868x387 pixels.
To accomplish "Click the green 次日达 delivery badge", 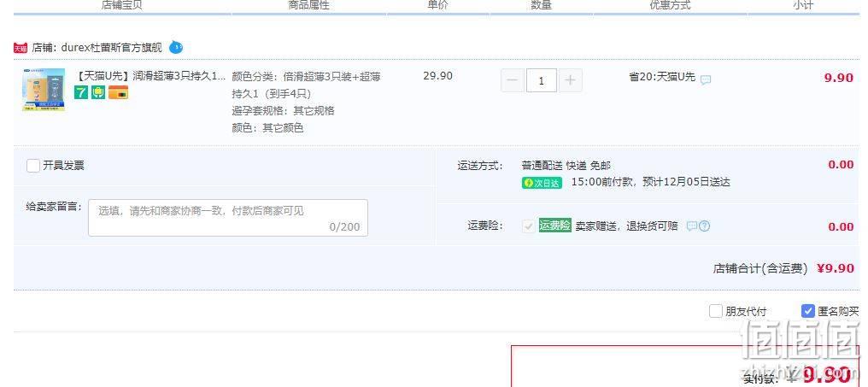I will point(542,183).
